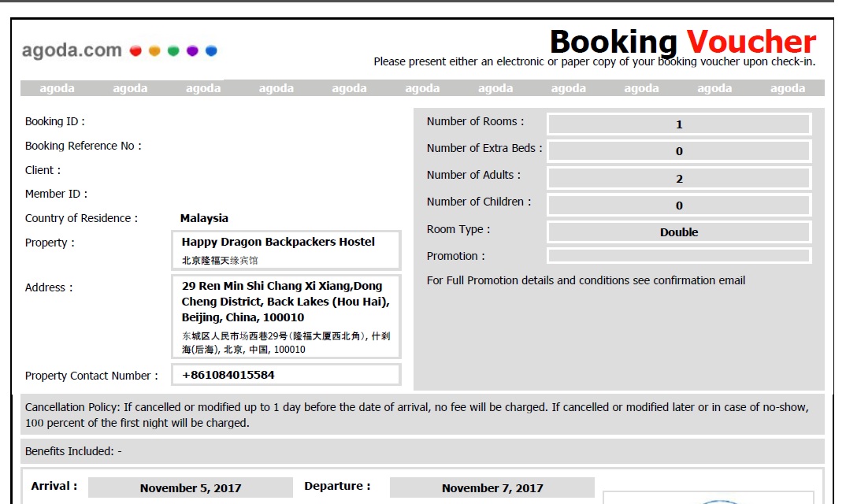Click the Address label
Image resolution: width=846 pixels, height=504 pixels.
[49, 287]
